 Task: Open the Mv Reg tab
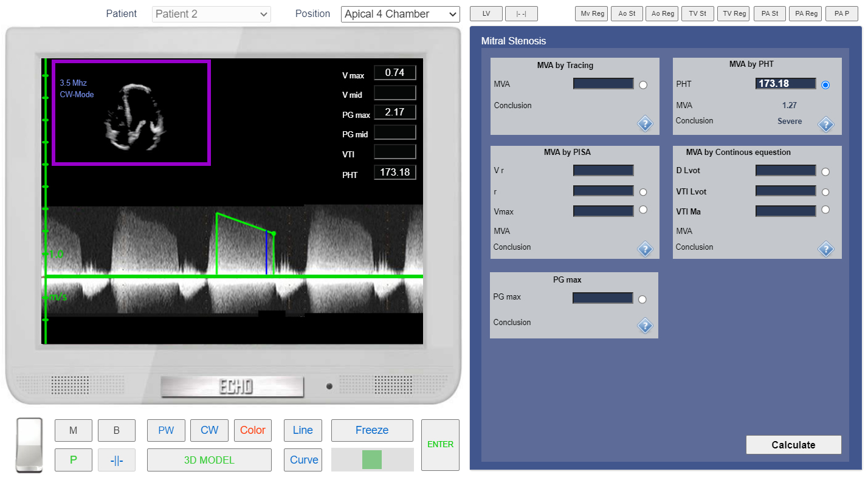click(591, 14)
